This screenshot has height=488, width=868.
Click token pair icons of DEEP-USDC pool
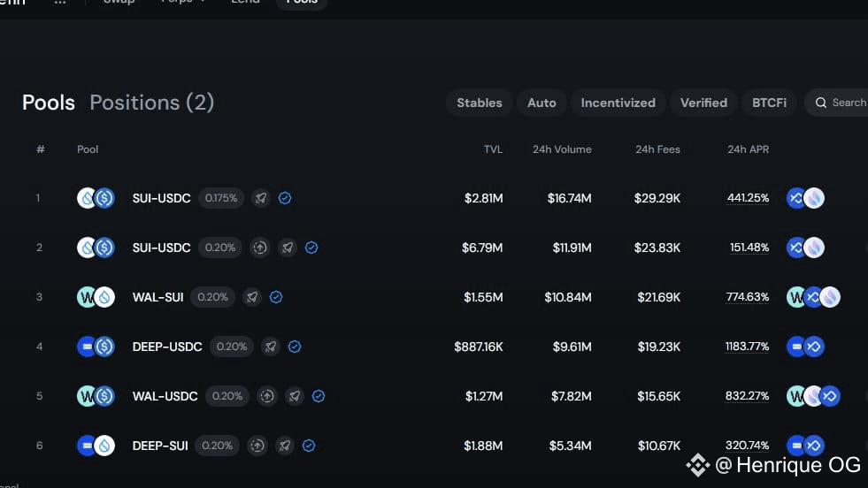(96, 347)
